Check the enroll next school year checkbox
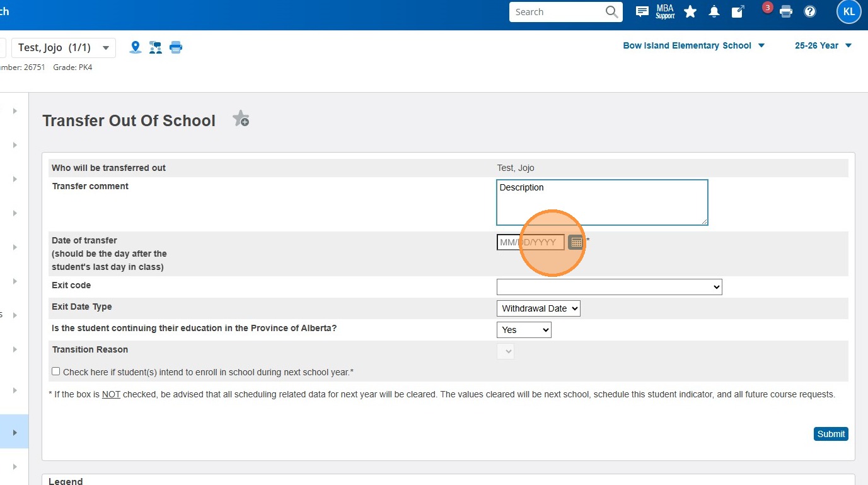Screen dimensions: 868x485 point(56,371)
